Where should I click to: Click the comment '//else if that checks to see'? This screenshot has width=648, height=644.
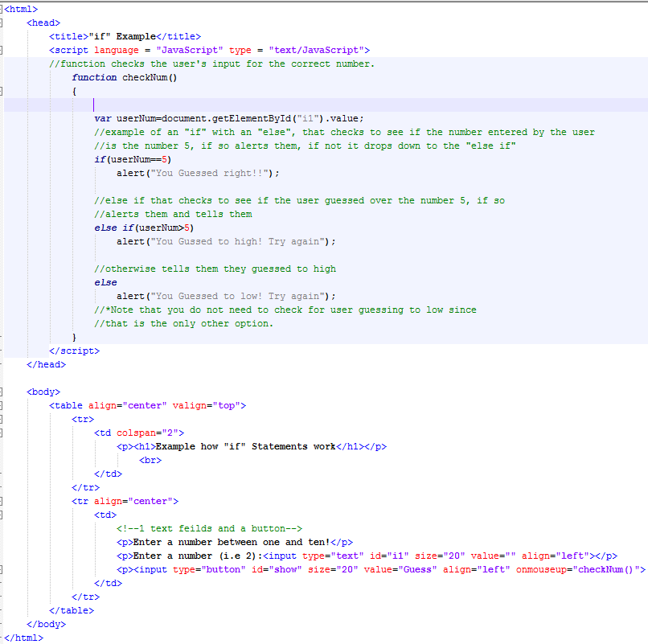[300, 200]
